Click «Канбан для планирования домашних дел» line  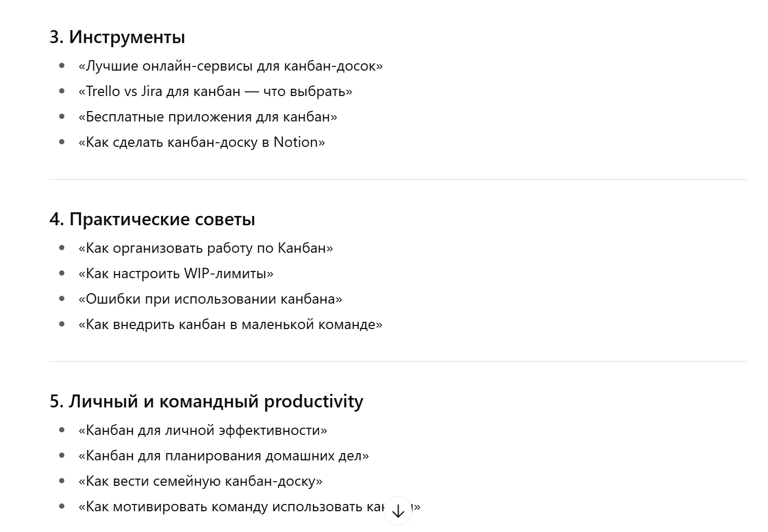pos(224,456)
